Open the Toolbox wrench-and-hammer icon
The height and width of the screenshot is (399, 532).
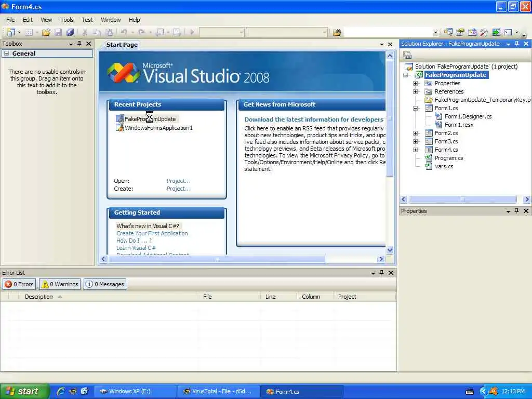pos(484,32)
